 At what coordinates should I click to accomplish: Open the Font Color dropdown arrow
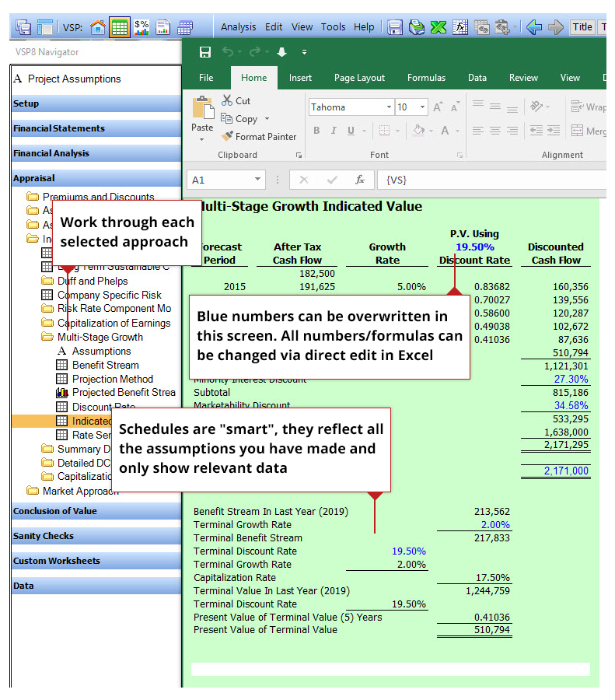pyautogui.click(x=458, y=131)
